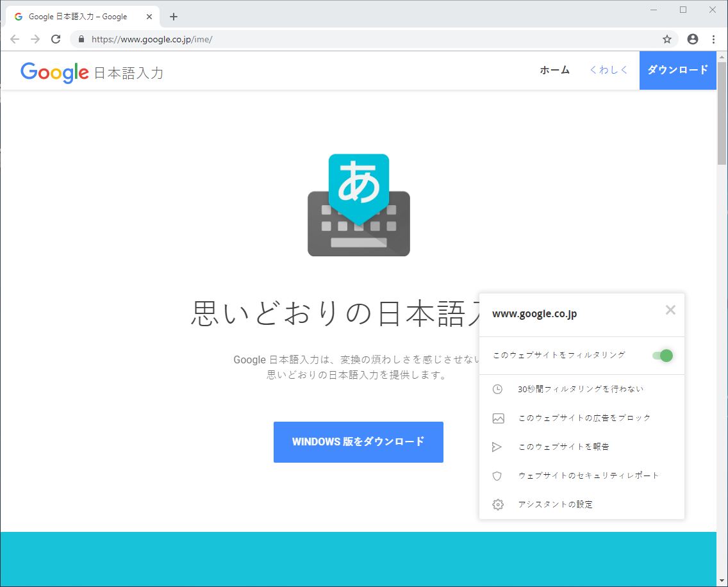Close the Google 日本語入力 tab
The image size is (728, 587).
tap(149, 17)
